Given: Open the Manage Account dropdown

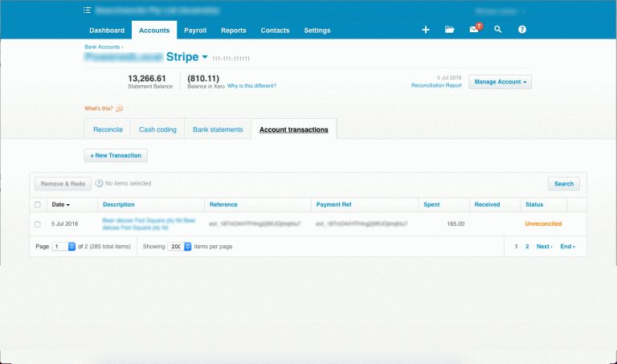Looking at the screenshot, I should pyautogui.click(x=501, y=82).
